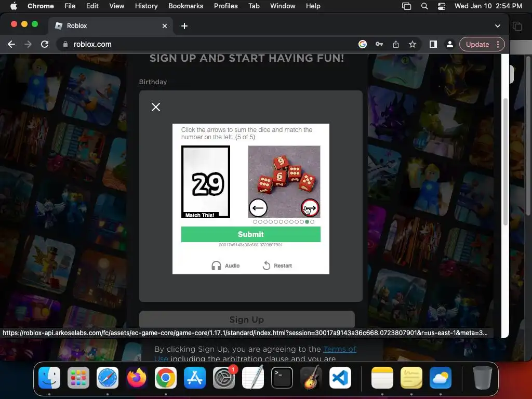Submit the dice puzzle answer
Image resolution: width=532 pixels, height=399 pixels.
[x=251, y=234]
